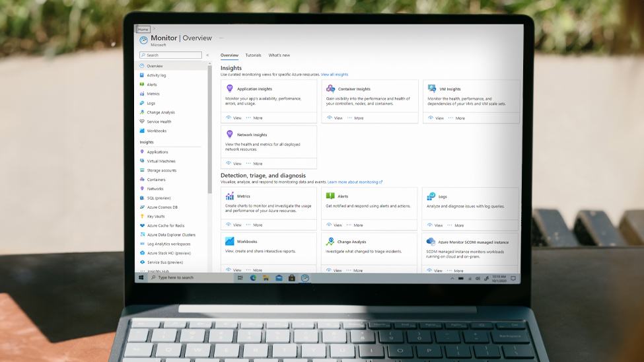Open the What's new tab

pyautogui.click(x=279, y=55)
